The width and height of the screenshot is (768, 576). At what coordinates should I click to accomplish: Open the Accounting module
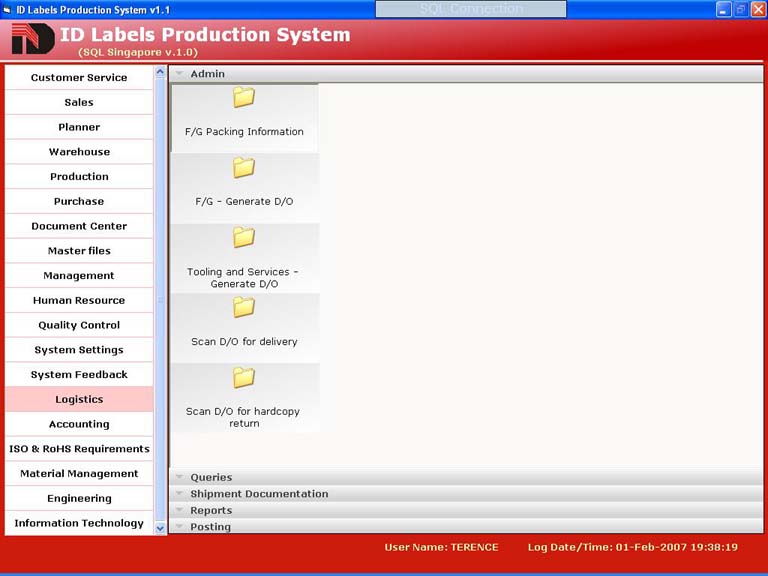(x=79, y=424)
